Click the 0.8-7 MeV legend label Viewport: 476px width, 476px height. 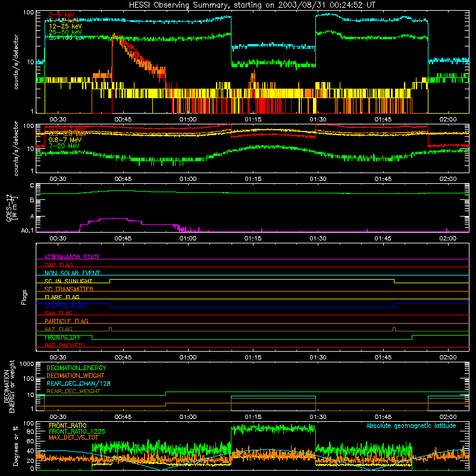(65, 140)
